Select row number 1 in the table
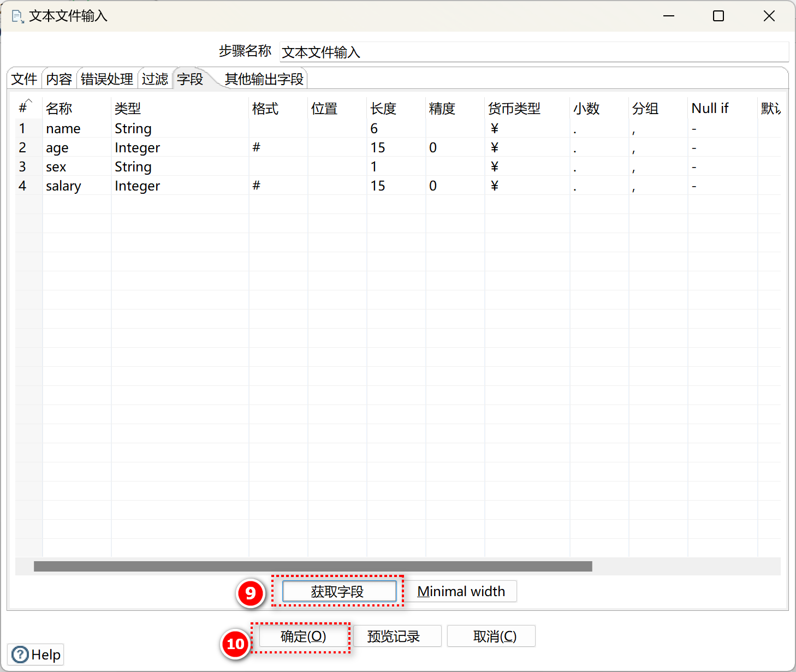 coord(28,128)
